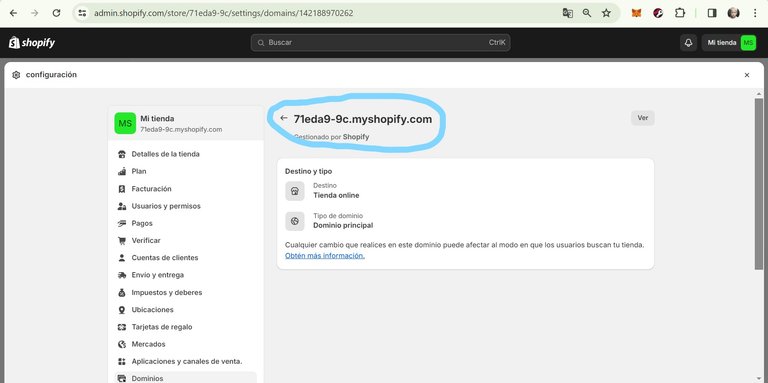Click the Dominio principal text
Viewport: 768px width, 383px height.
(343, 226)
